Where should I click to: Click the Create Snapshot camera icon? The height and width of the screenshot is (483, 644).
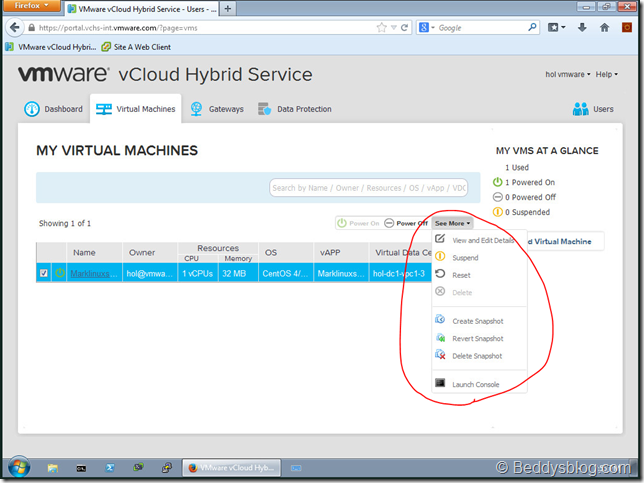[440, 320]
